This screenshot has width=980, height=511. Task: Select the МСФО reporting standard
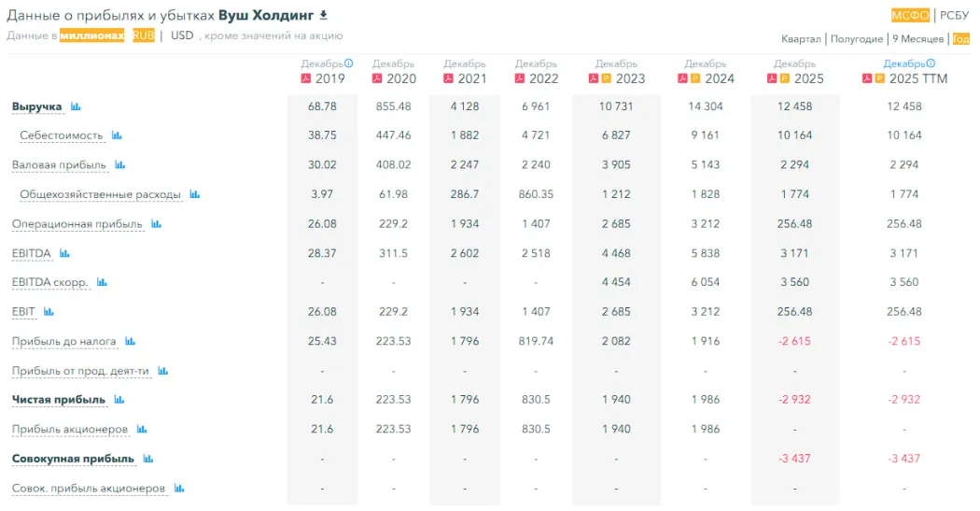(909, 15)
